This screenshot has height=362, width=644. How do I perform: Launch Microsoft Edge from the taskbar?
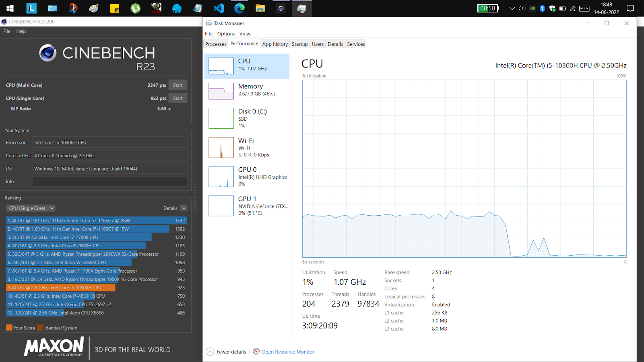[239, 8]
